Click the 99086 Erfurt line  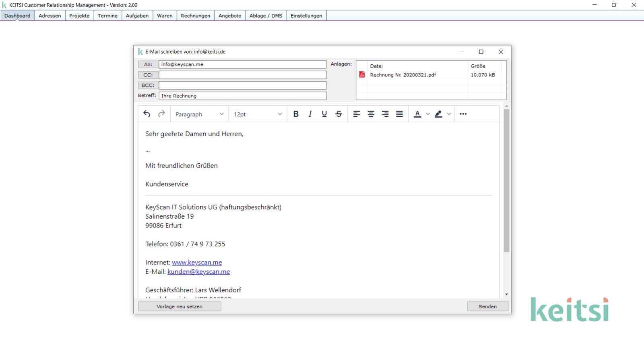click(163, 226)
